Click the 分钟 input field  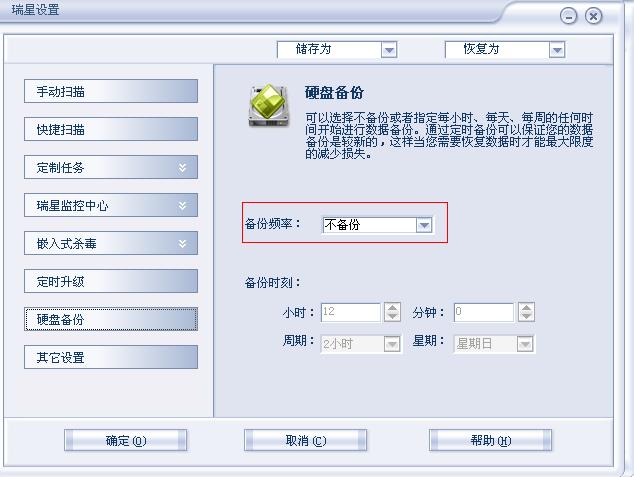[484, 312]
